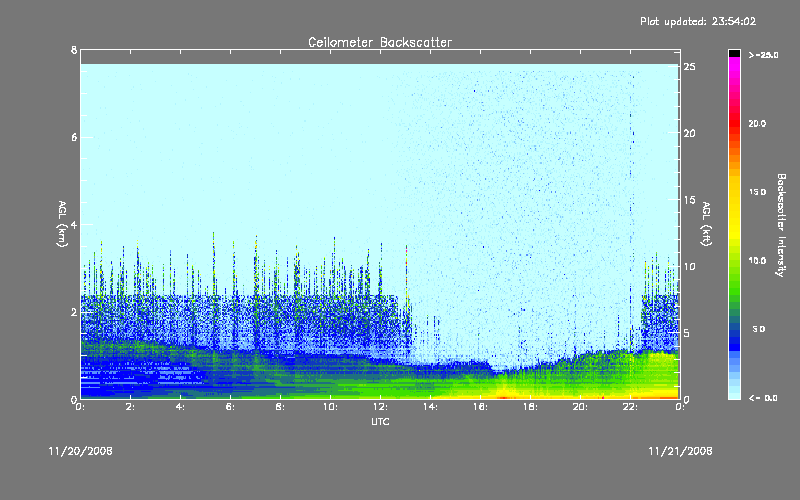Screen dimensions: 800x500
Task: Click the end date 11/21/2008 label
Action: pyautogui.click(x=680, y=451)
